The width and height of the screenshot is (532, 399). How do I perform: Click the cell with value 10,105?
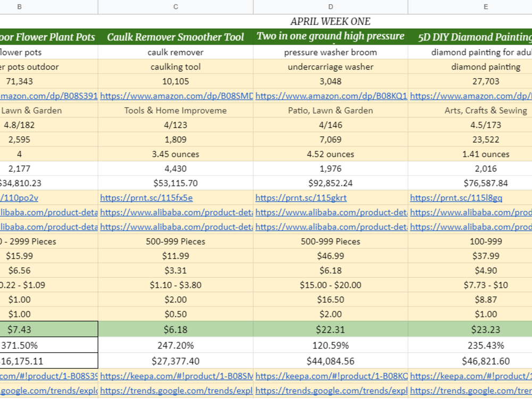[x=176, y=81]
